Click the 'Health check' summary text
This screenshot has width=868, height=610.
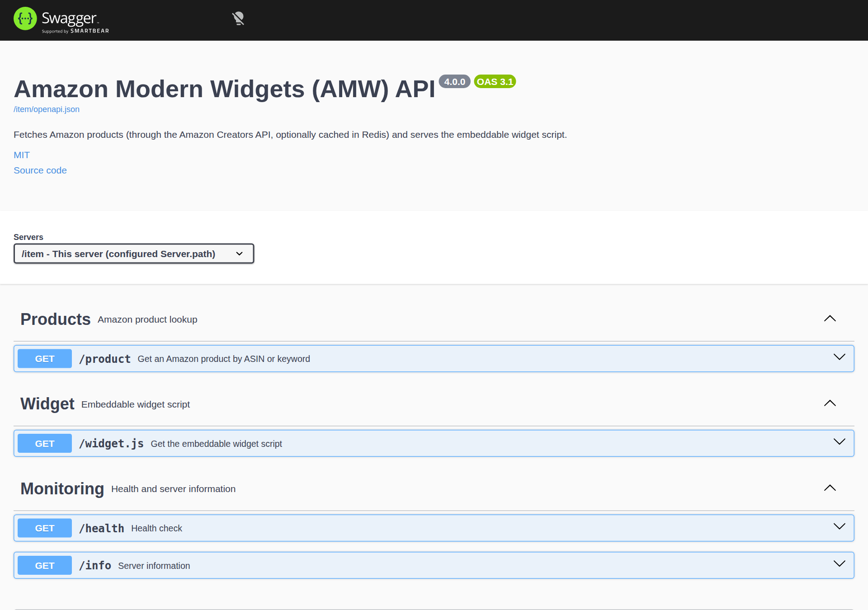click(156, 528)
